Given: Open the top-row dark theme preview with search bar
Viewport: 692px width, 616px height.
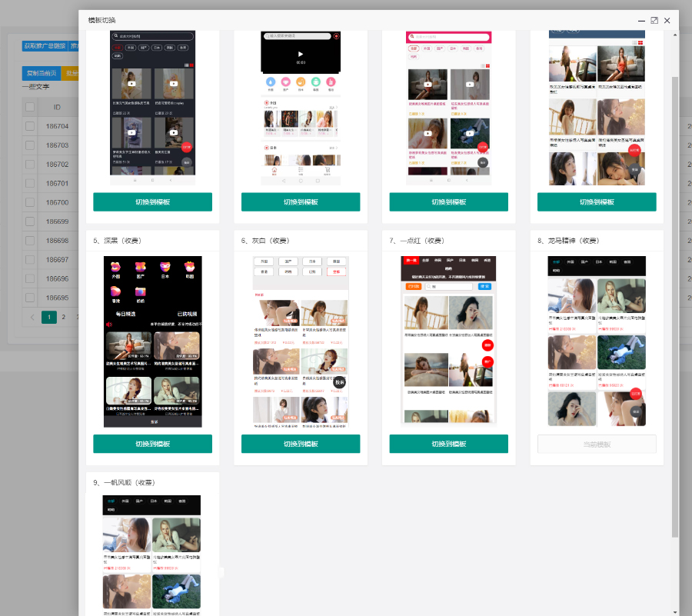Looking at the screenshot, I should pos(152,107).
